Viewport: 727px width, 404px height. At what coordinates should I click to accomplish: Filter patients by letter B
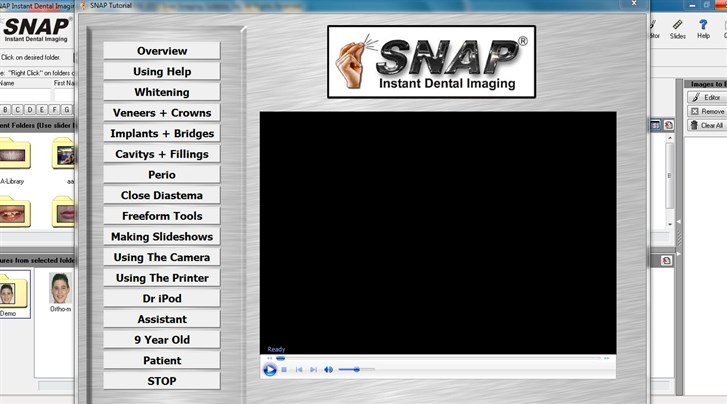[x=6, y=109]
